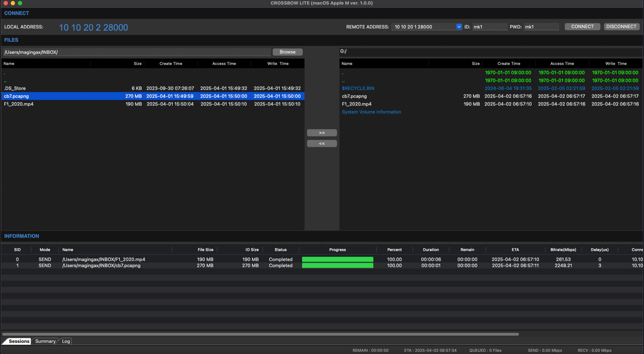The height and width of the screenshot is (354, 644).
Task: Switch to the Summary tab
Action: [45, 341]
